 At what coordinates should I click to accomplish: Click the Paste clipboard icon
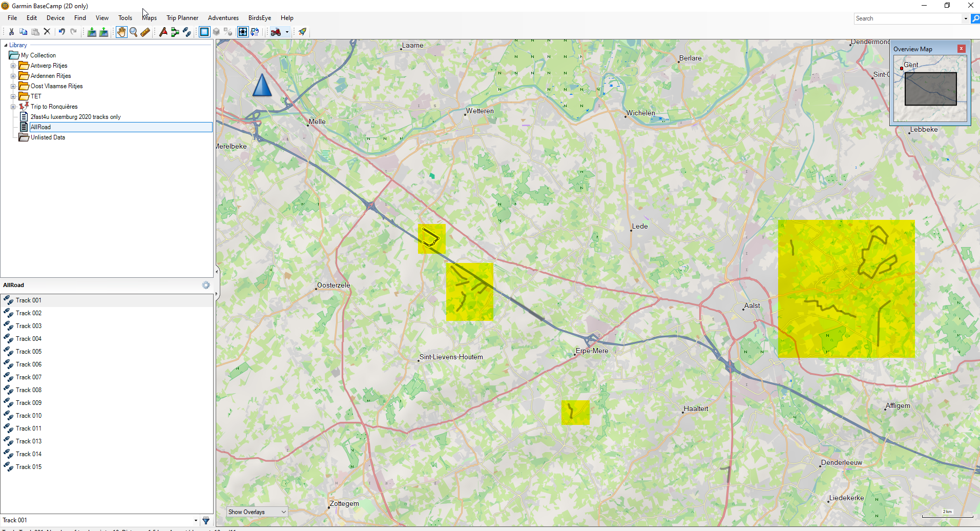tap(35, 32)
